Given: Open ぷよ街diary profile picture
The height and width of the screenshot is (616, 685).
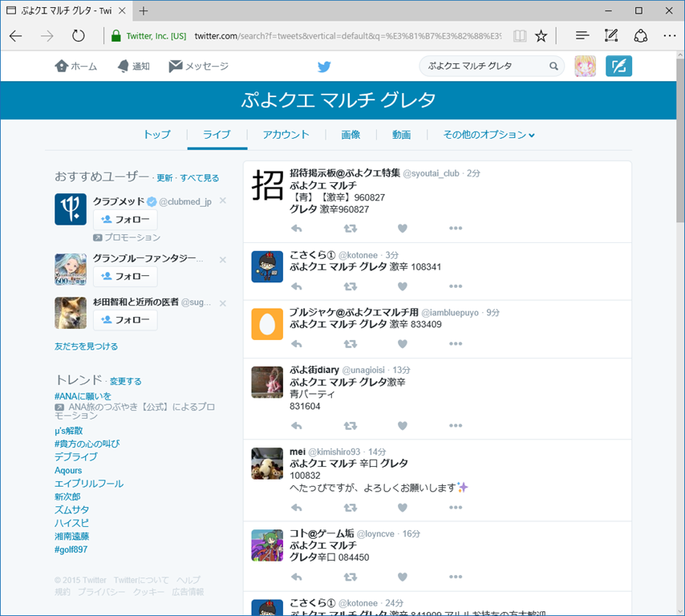Looking at the screenshot, I should pyautogui.click(x=267, y=383).
